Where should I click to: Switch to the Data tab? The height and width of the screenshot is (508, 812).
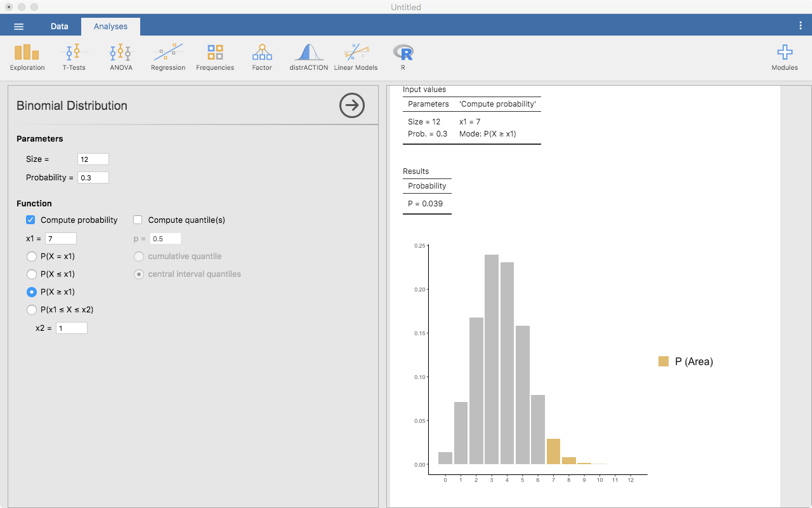pyautogui.click(x=60, y=26)
